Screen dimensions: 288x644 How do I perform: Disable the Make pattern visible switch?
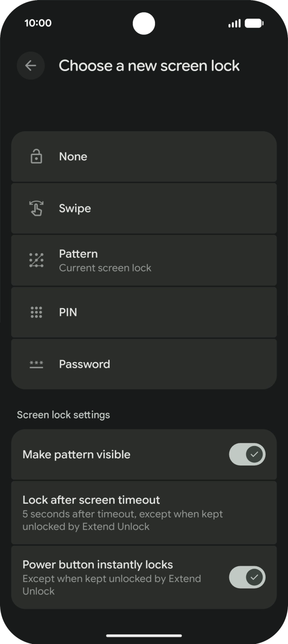(247, 454)
